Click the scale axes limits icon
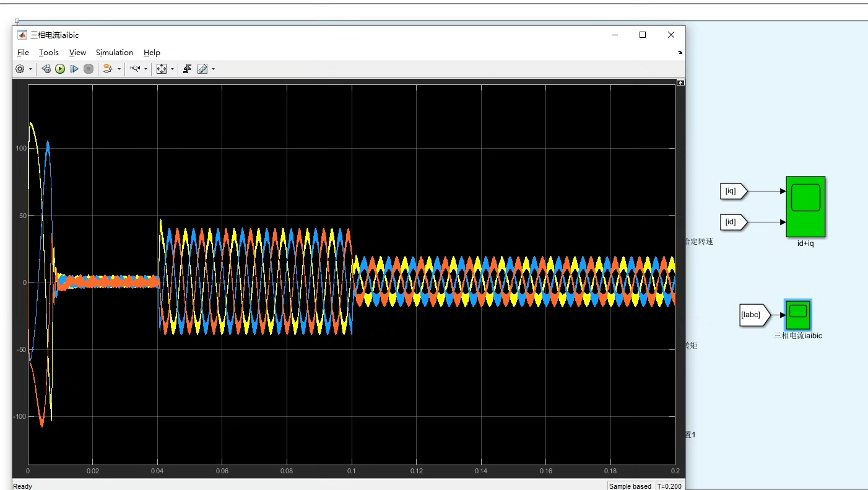 click(162, 69)
